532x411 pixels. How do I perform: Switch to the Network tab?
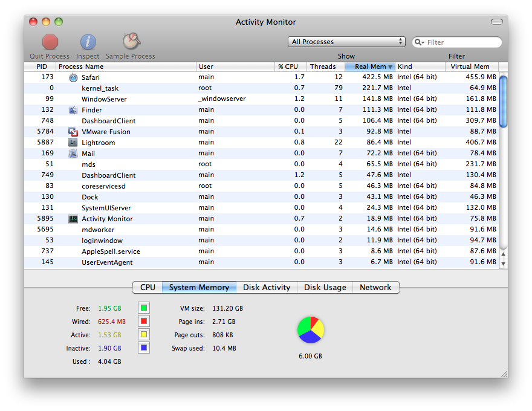(x=375, y=287)
